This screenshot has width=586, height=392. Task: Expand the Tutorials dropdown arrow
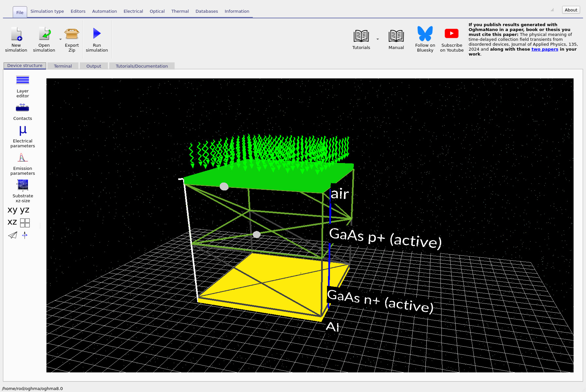point(378,39)
